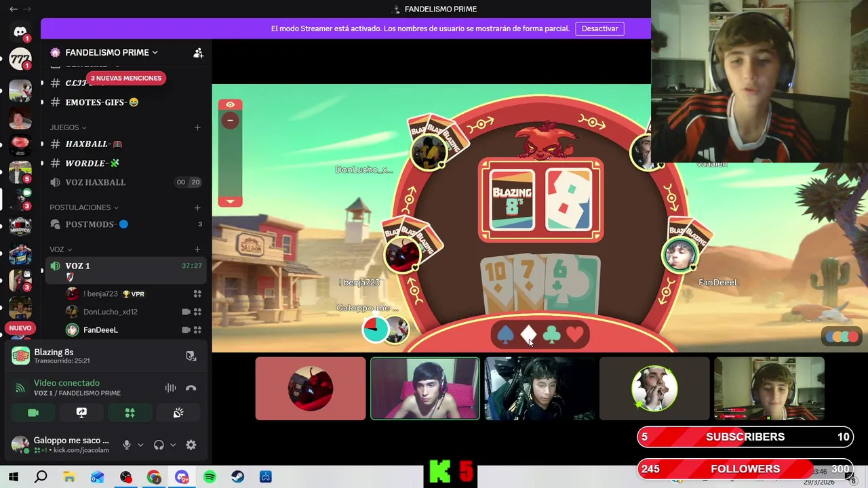Add a channel to JUEGOS category

tap(197, 127)
